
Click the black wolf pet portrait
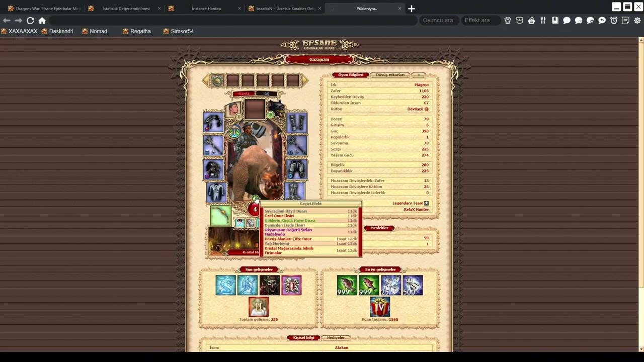[276, 109]
